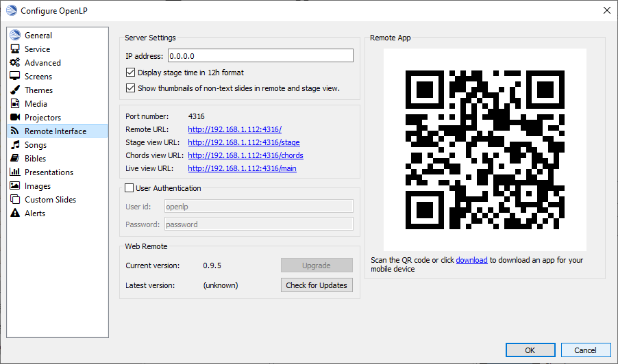Open the Remote URL link
This screenshot has height=364, width=618.
tap(234, 129)
